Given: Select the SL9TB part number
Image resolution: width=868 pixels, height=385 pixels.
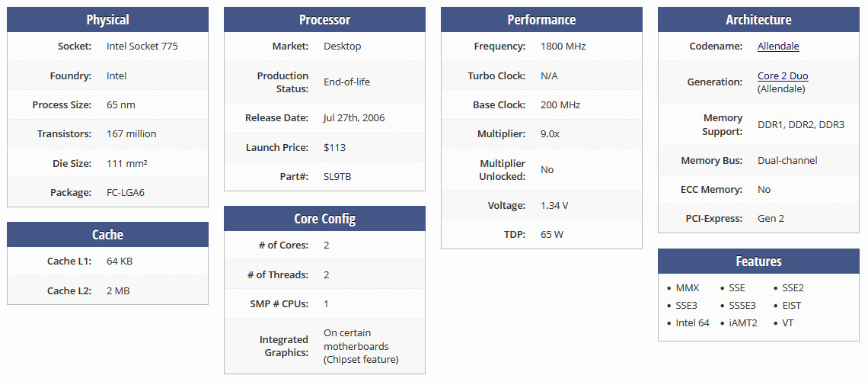Looking at the screenshot, I should 337,177.
